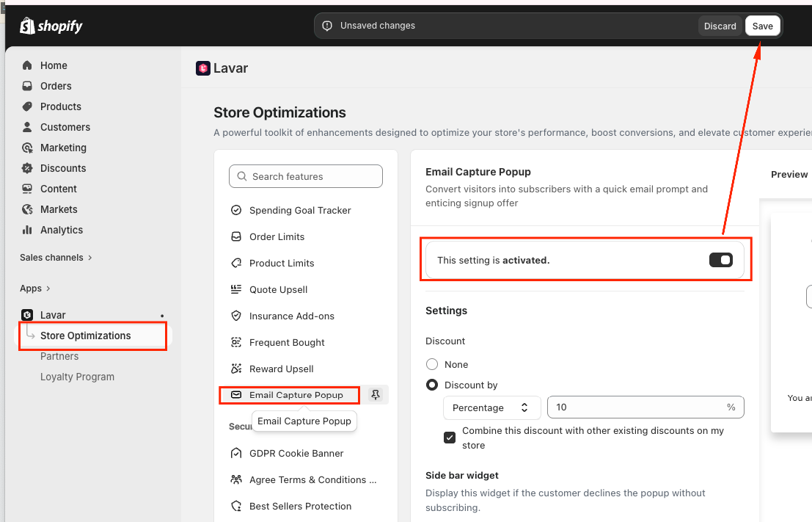Screen dimensions: 812x522
Task: Expand the Apps section
Action: pyautogui.click(x=35, y=289)
